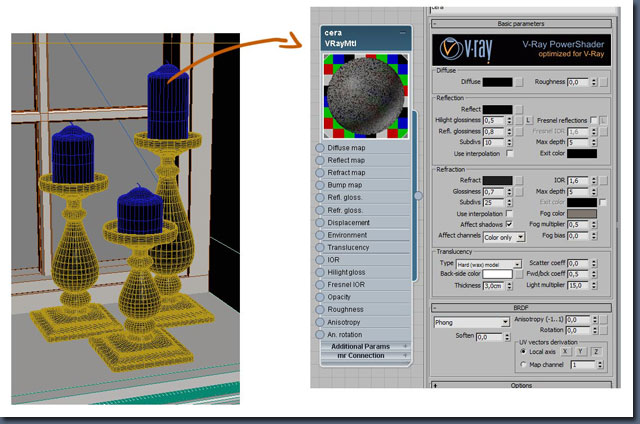Screen dimensions: 640x424
Task: Click the Environment input socket
Action: coord(320,235)
